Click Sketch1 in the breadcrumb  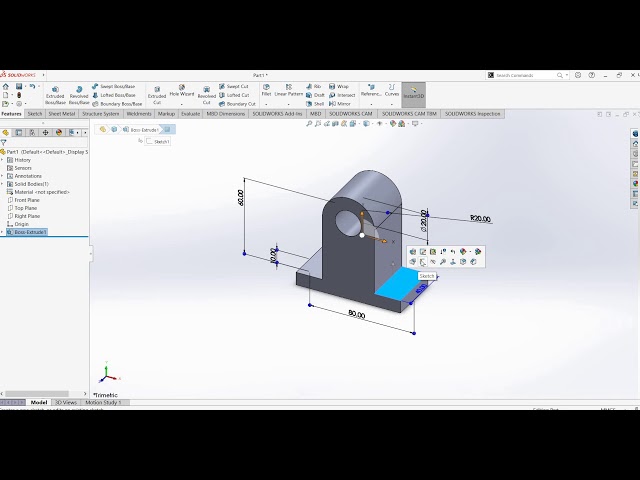pos(158,142)
